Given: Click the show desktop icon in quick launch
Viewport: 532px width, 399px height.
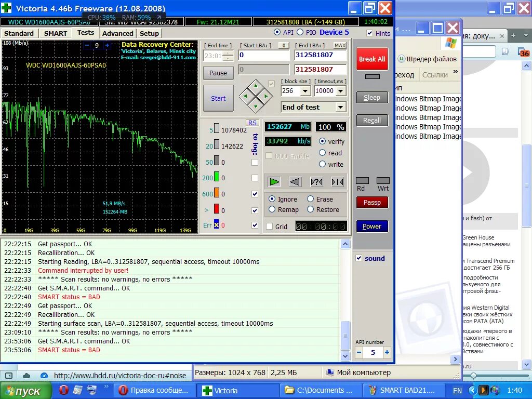Looking at the screenshot, I should [x=91, y=390].
